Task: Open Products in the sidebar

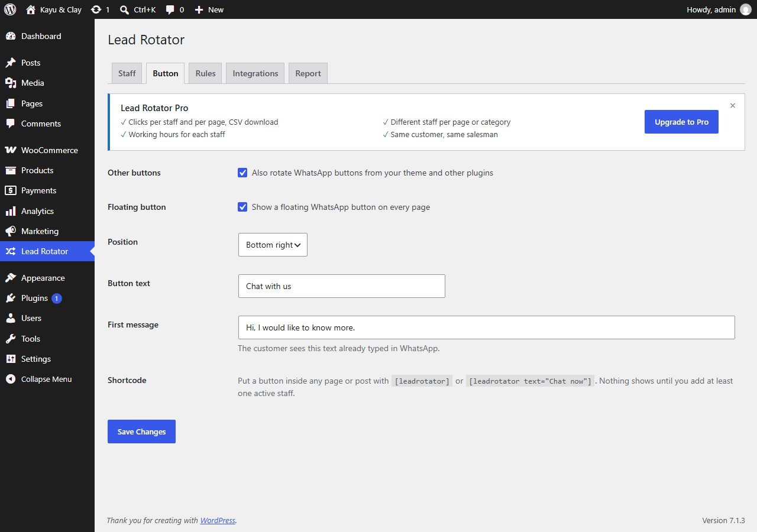Action: click(x=47, y=170)
